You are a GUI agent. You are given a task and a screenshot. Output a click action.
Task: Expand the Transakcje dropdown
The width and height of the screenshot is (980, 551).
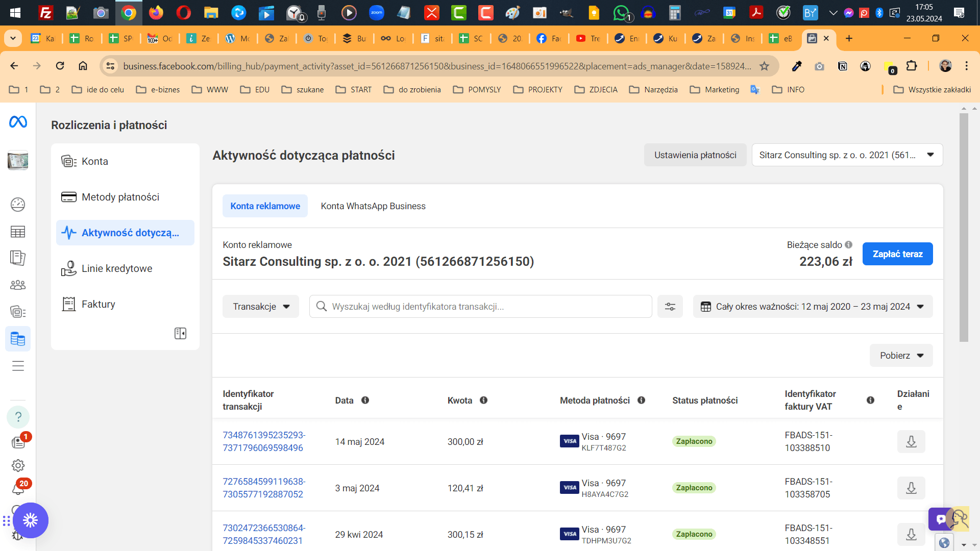coord(261,307)
